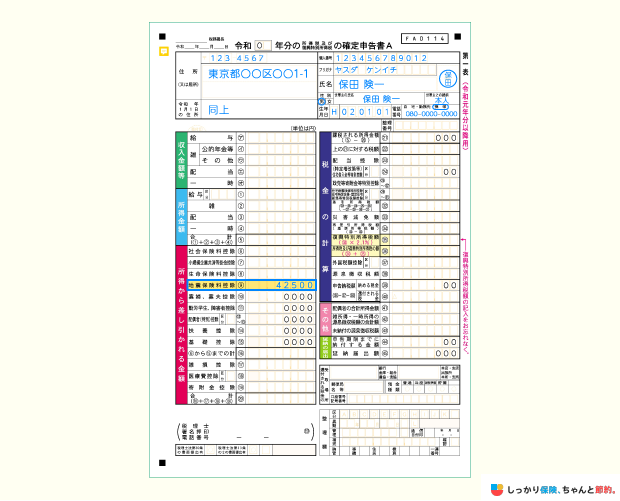Click the name 保田 険一 beside 氏名
This screenshot has width=620, height=501.
[x=361, y=84]
